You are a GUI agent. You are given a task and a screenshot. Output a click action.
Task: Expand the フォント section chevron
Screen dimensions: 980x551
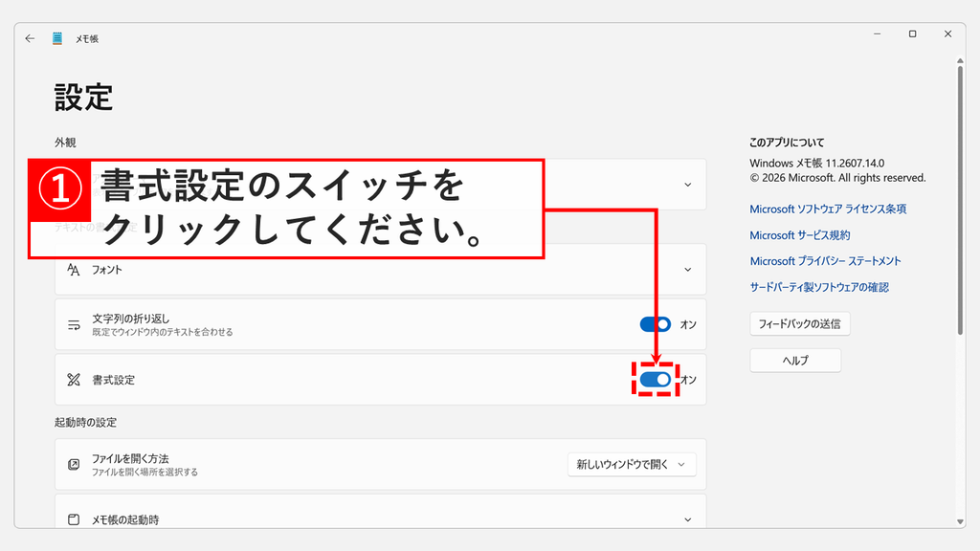click(687, 269)
